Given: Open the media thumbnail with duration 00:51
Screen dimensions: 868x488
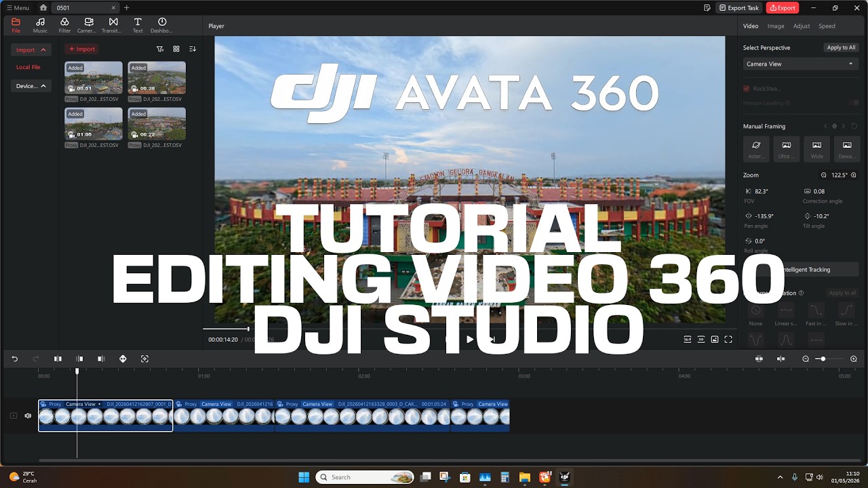Looking at the screenshot, I should coord(94,78).
